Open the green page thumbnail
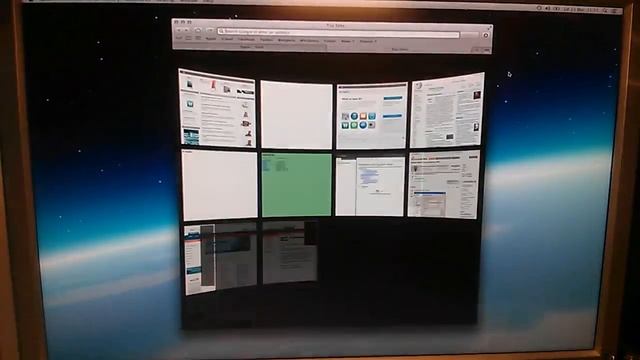This screenshot has height=360, width=640. [x=297, y=184]
